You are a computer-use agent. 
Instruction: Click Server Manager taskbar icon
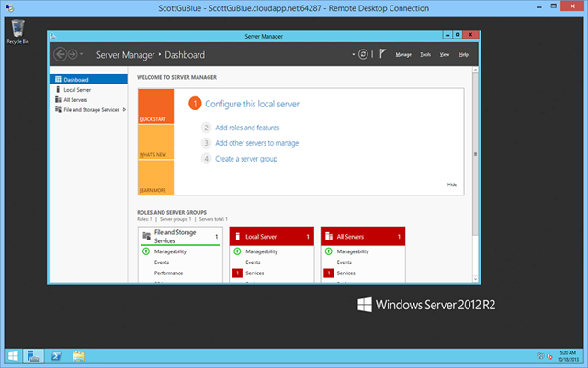click(x=33, y=356)
